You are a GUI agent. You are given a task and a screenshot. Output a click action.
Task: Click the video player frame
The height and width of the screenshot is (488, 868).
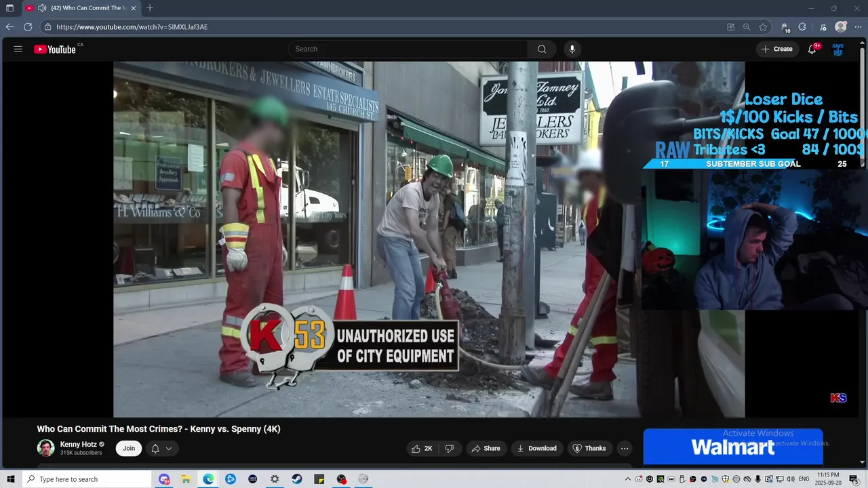click(429, 239)
